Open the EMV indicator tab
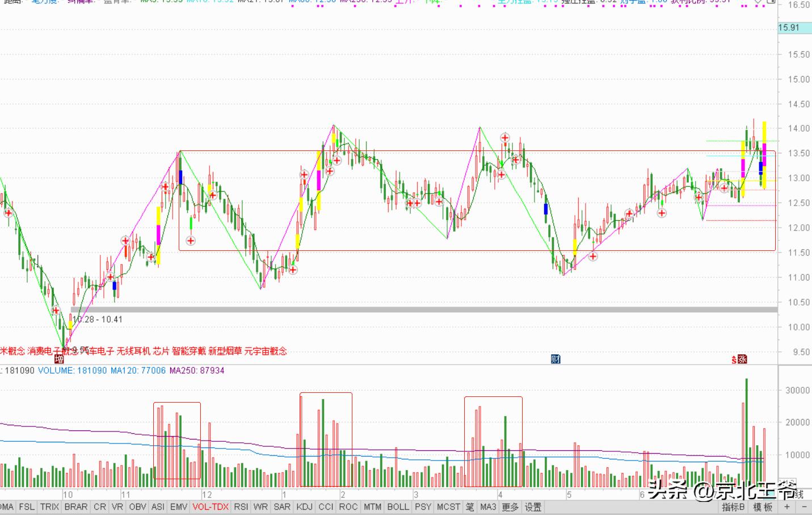 [x=179, y=507]
